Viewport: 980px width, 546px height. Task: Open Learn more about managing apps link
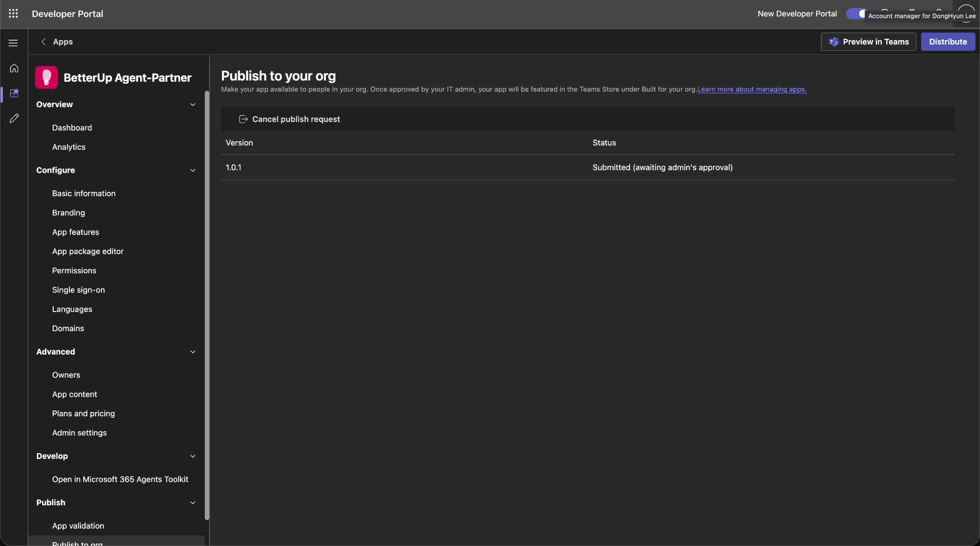[x=752, y=89]
